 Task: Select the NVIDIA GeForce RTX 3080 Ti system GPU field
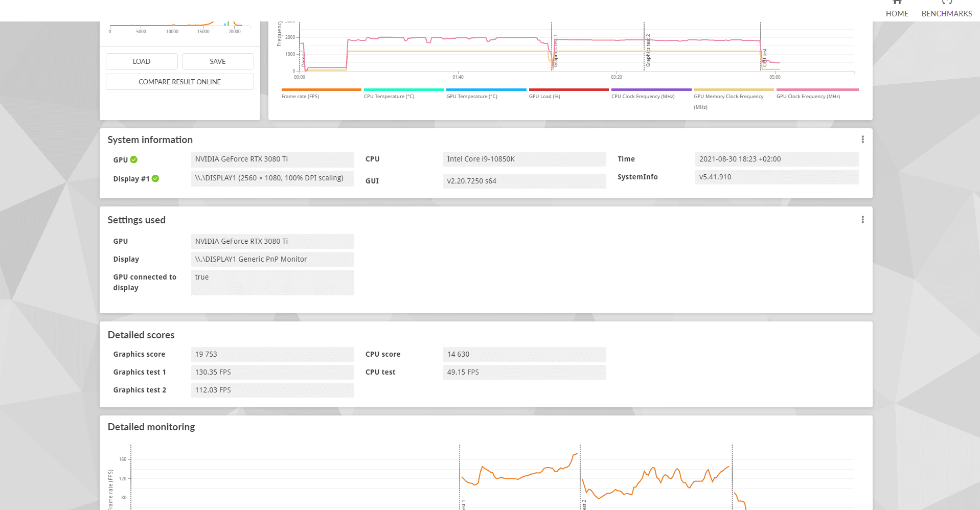272,159
